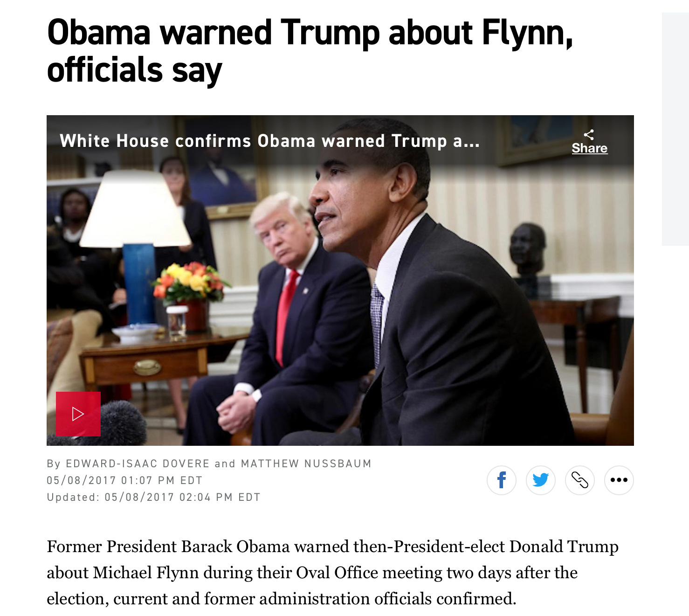
Task: Play the video with the red play button
Action: click(x=78, y=414)
